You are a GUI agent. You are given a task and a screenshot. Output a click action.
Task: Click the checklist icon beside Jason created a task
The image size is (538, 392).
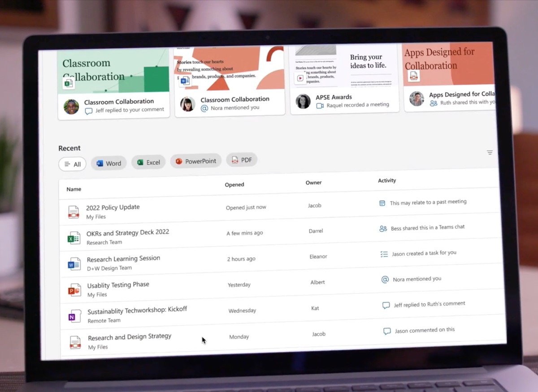coord(384,254)
